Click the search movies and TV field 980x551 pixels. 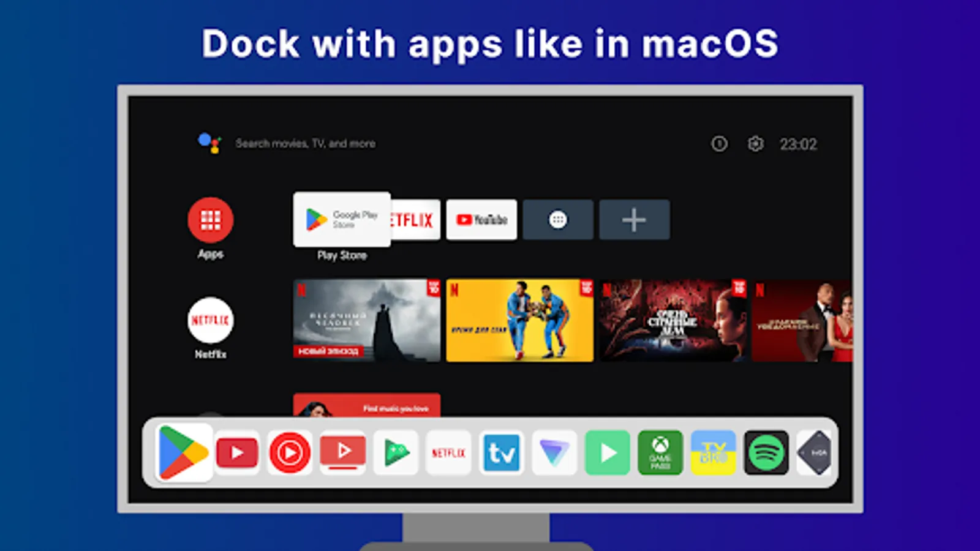[306, 143]
